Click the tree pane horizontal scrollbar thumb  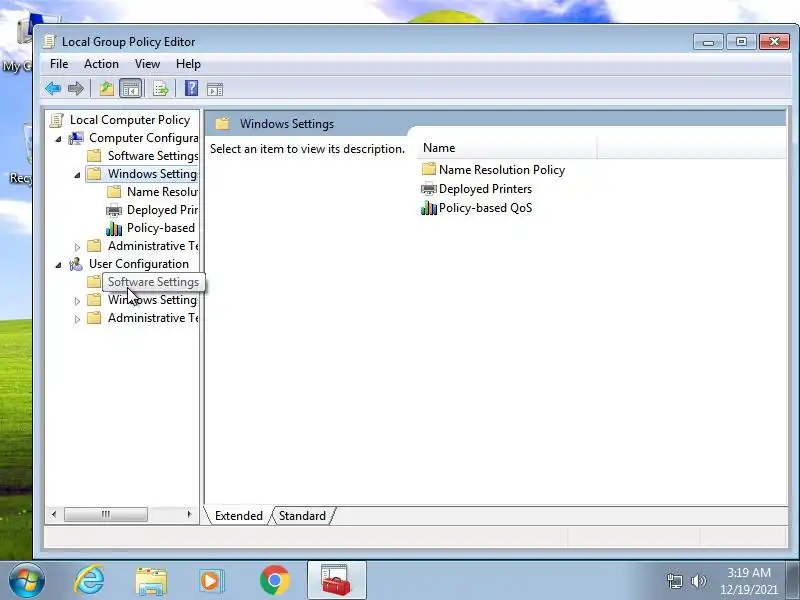(x=106, y=514)
